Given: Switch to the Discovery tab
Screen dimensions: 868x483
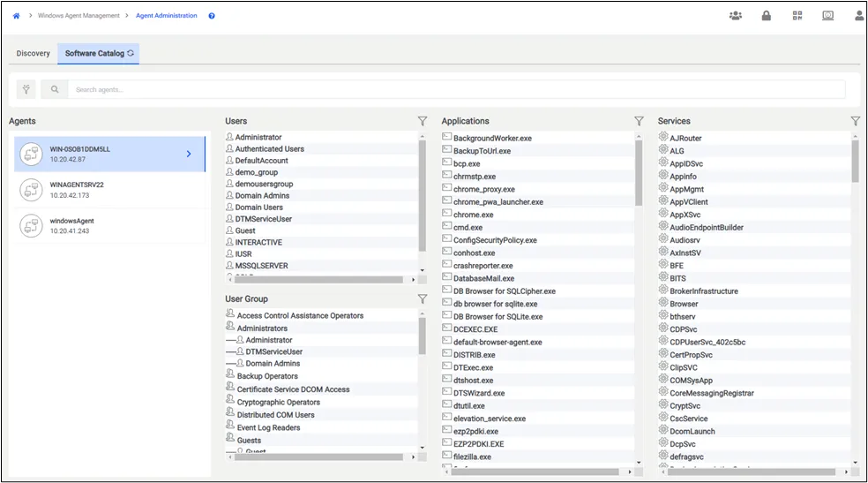Looking at the screenshot, I should coord(34,53).
